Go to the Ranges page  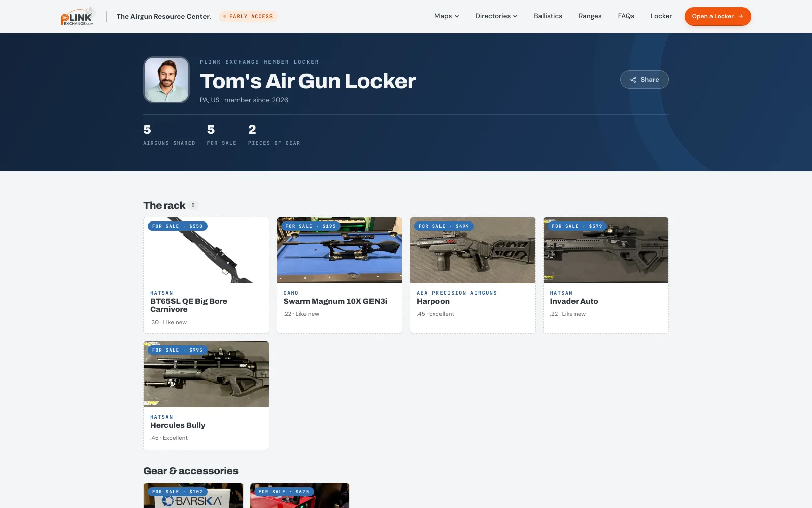(590, 16)
